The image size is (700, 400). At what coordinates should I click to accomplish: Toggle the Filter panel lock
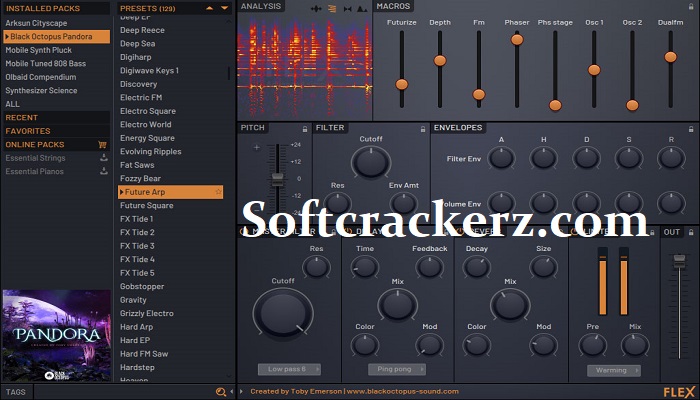point(423,129)
